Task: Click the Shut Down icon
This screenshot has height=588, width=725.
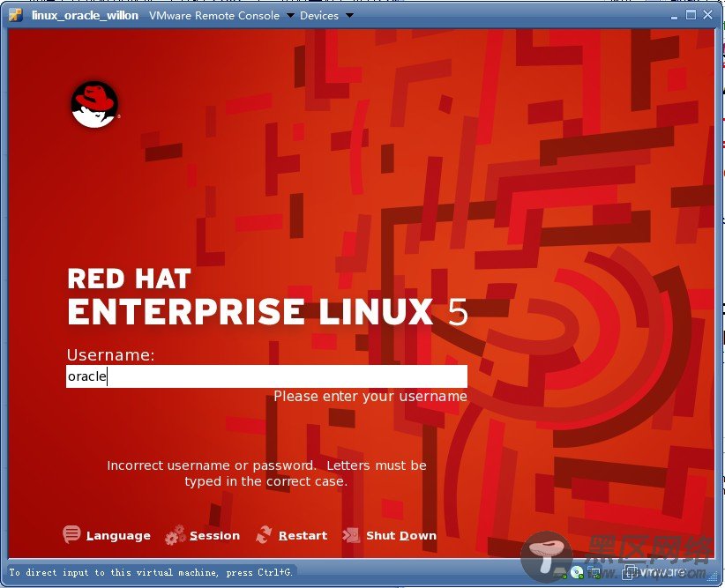Action: (351, 535)
